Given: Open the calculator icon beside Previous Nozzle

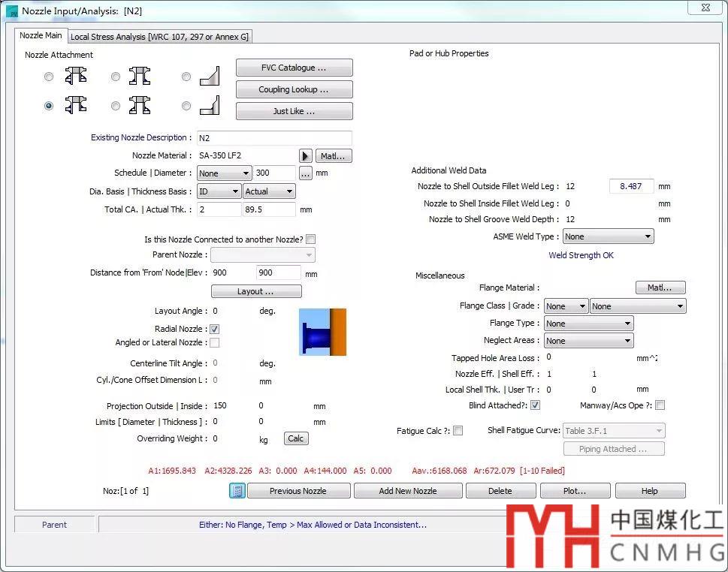Looking at the screenshot, I should click(237, 491).
